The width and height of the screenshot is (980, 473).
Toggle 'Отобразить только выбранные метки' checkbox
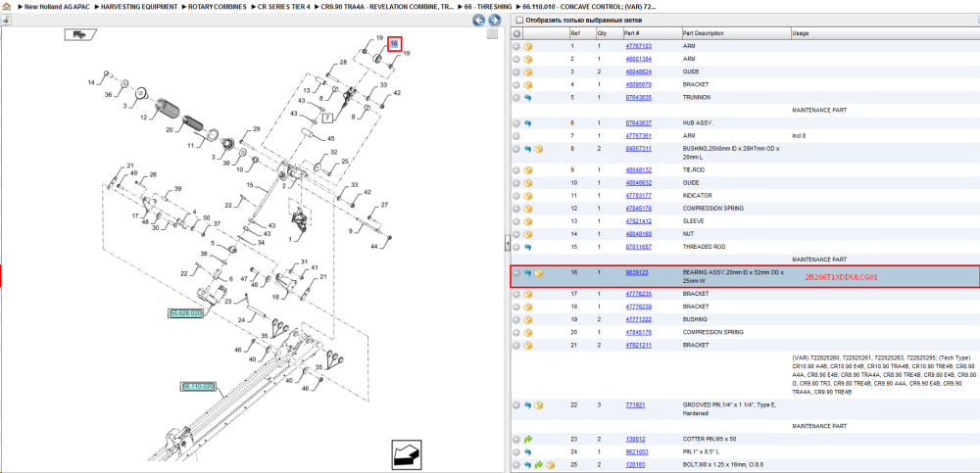(518, 20)
